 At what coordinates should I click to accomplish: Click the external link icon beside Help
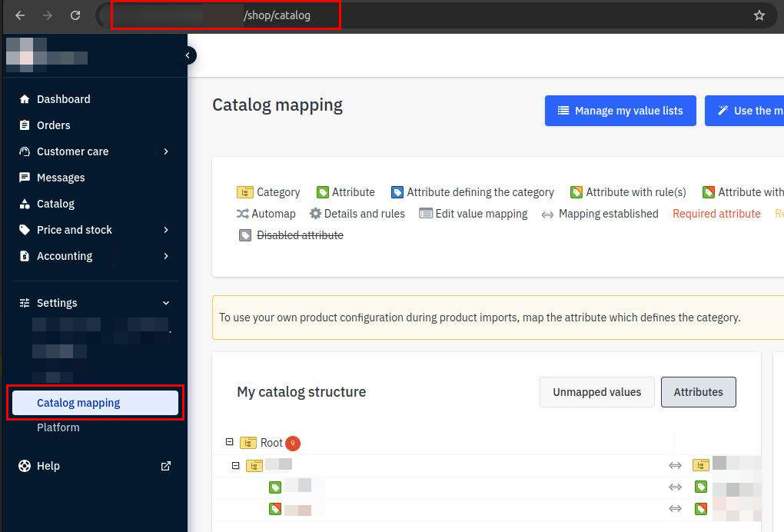166,466
